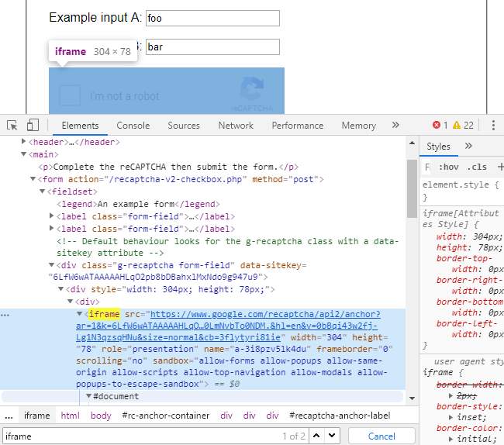
Task: Open the DevTools three-dot customize menu
Action: coord(492,126)
